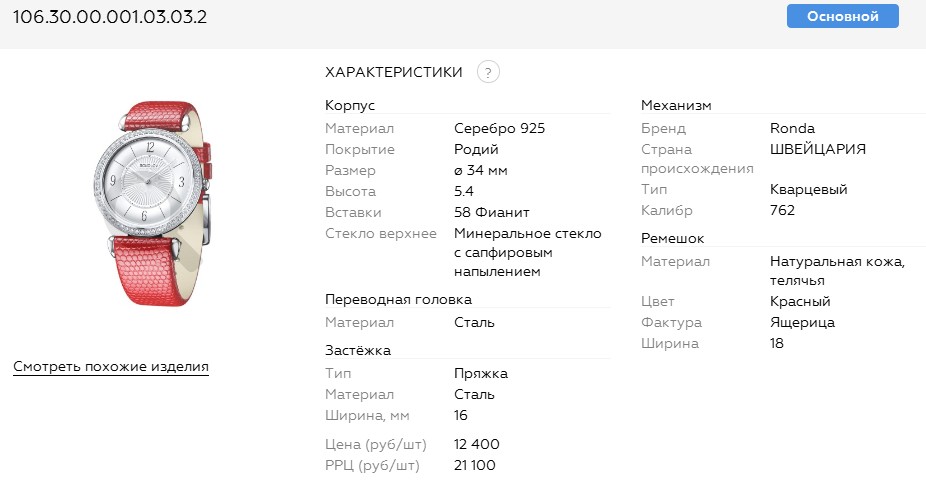
Task: Click the РРЦ value 21 100
Action: pos(475,465)
